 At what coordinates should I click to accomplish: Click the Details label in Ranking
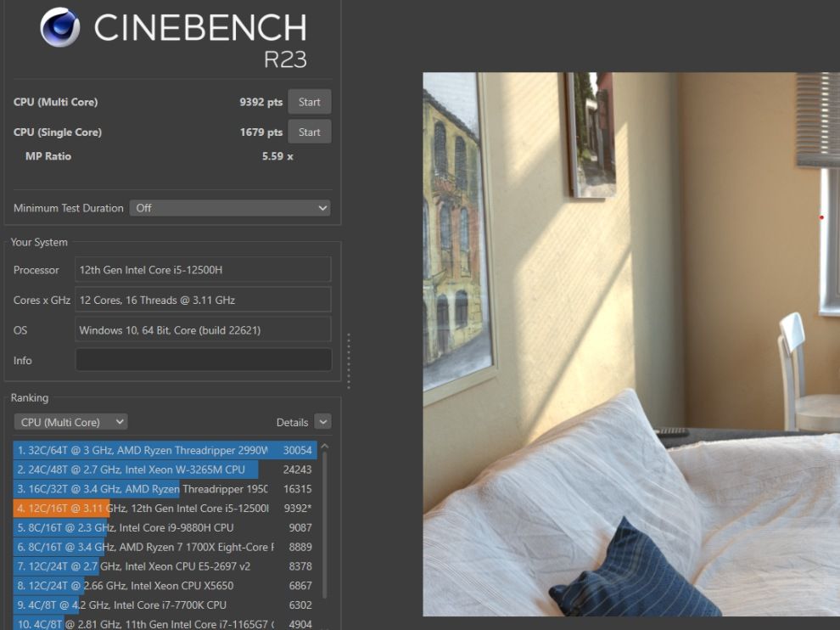(292, 423)
